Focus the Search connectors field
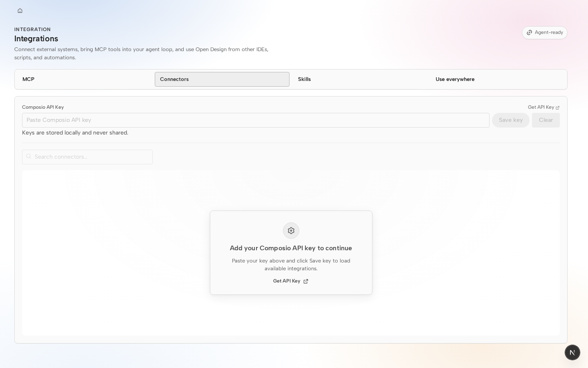 (87, 157)
